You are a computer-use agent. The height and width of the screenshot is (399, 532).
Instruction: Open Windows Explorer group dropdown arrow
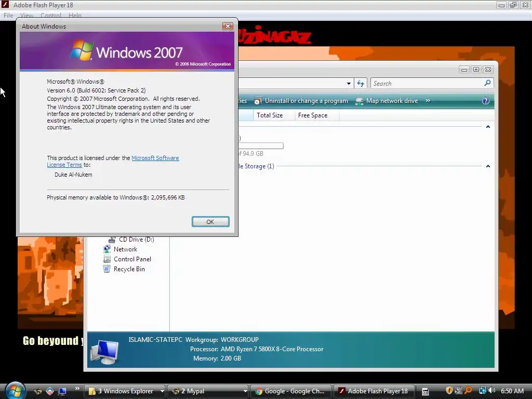click(x=162, y=391)
